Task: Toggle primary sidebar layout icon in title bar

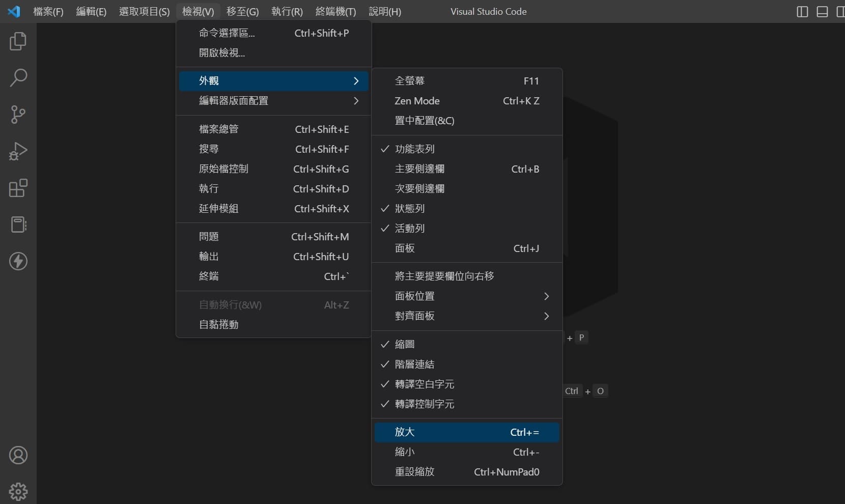Action: click(802, 12)
